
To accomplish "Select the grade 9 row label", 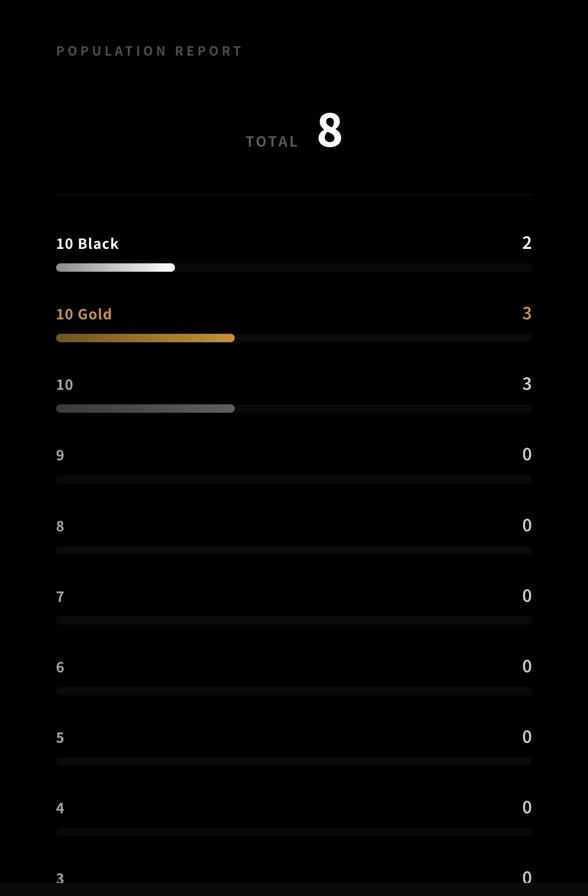I will coord(60,455).
